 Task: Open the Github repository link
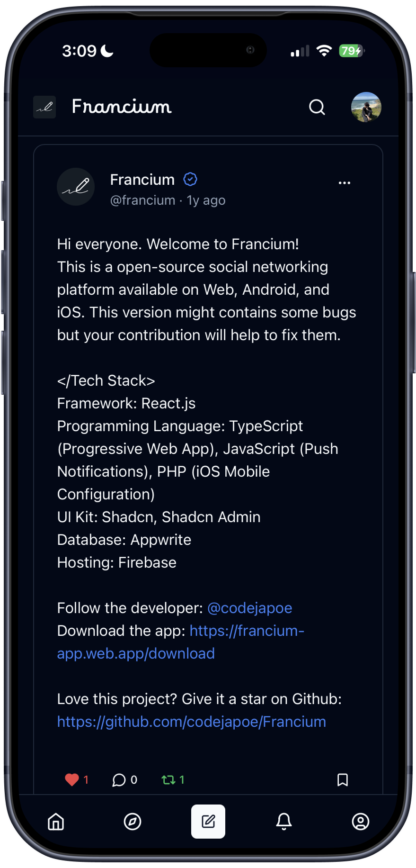click(x=191, y=721)
